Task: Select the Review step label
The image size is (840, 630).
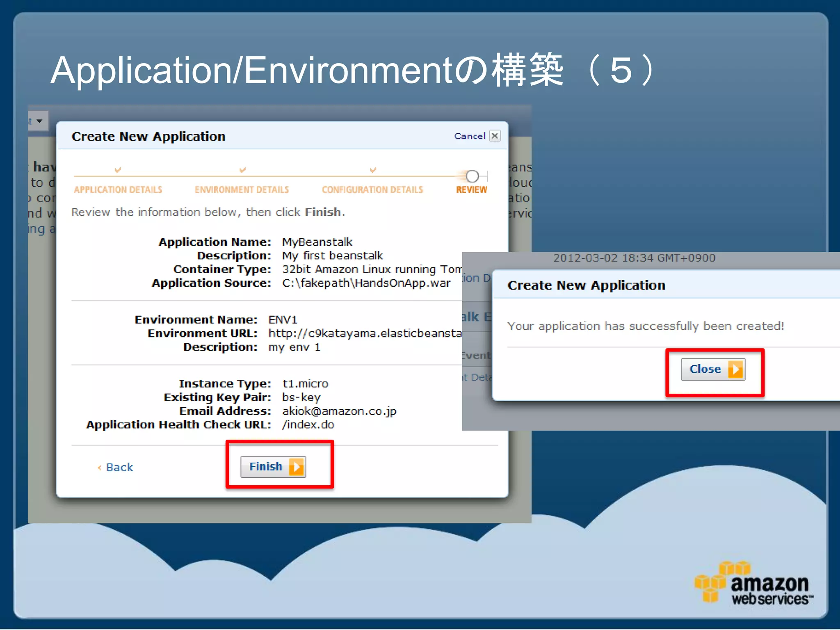Action: pos(472,189)
